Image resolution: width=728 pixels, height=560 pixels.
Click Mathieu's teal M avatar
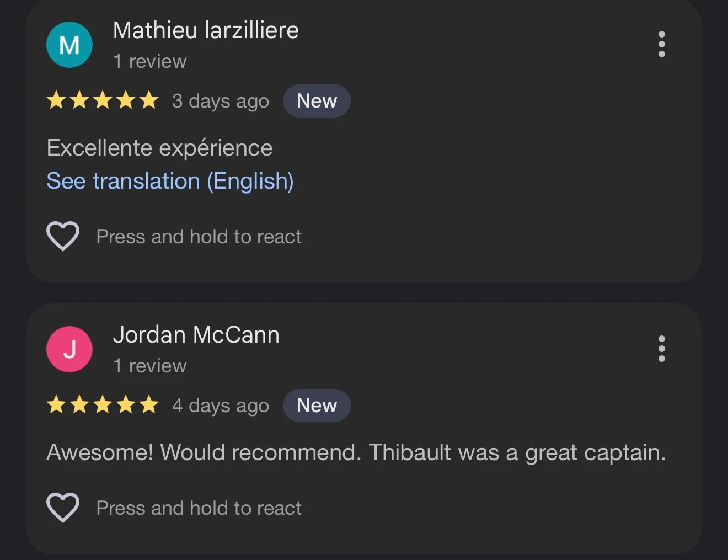click(69, 45)
